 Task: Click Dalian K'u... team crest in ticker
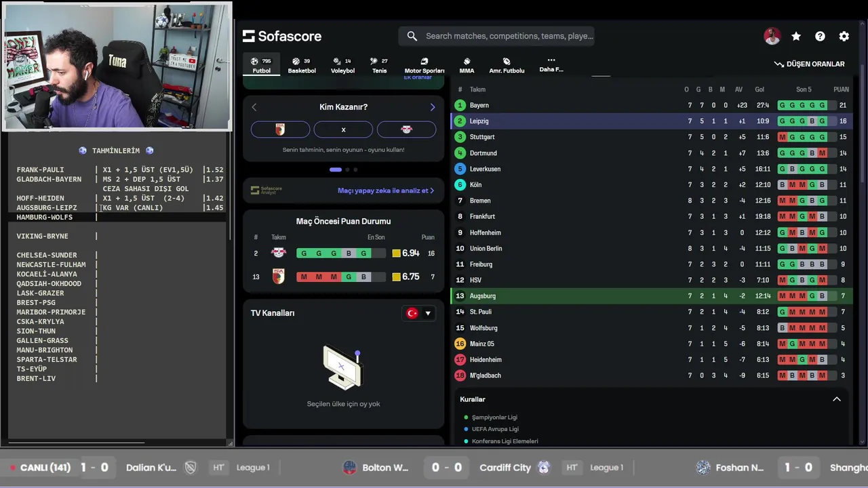(191, 468)
